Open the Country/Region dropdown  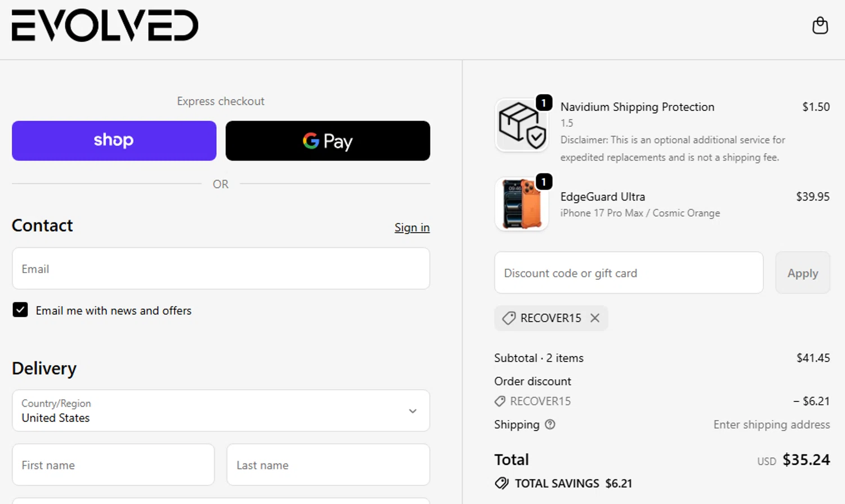coord(221,411)
